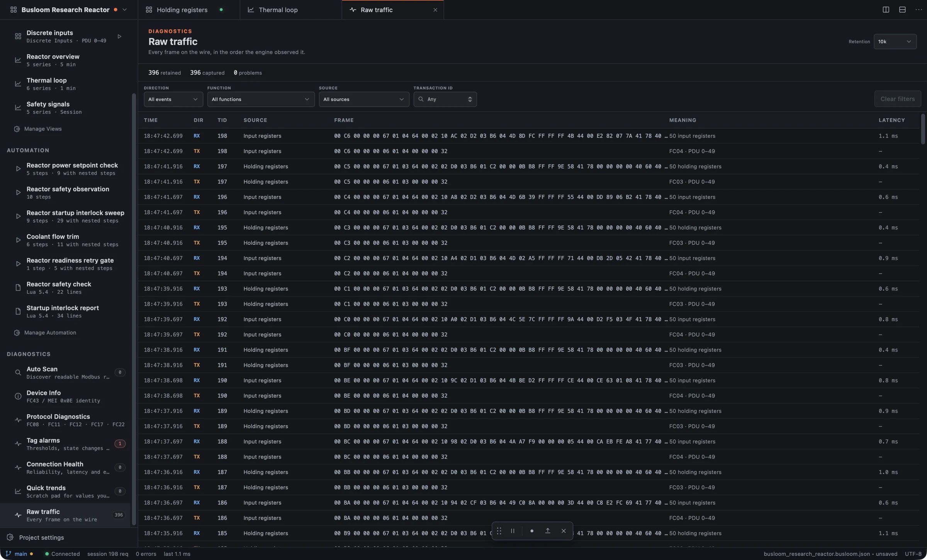927x560 pixels.
Task: Click the Clear filters button
Action: [x=898, y=99]
